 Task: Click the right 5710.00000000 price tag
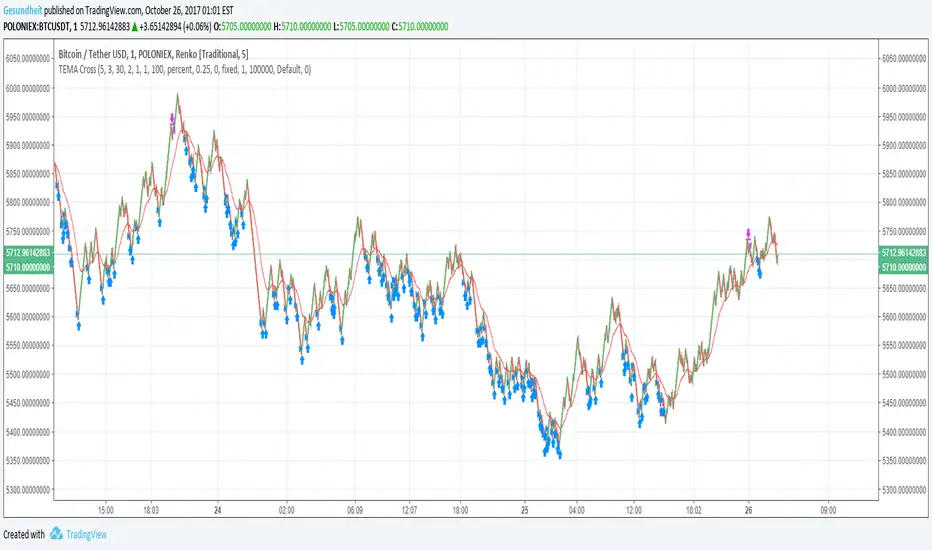(x=904, y=267)
